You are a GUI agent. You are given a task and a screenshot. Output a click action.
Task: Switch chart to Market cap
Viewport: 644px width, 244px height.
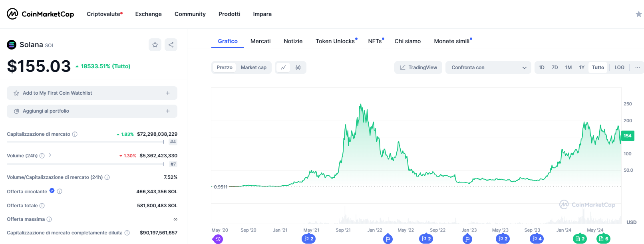254,67
